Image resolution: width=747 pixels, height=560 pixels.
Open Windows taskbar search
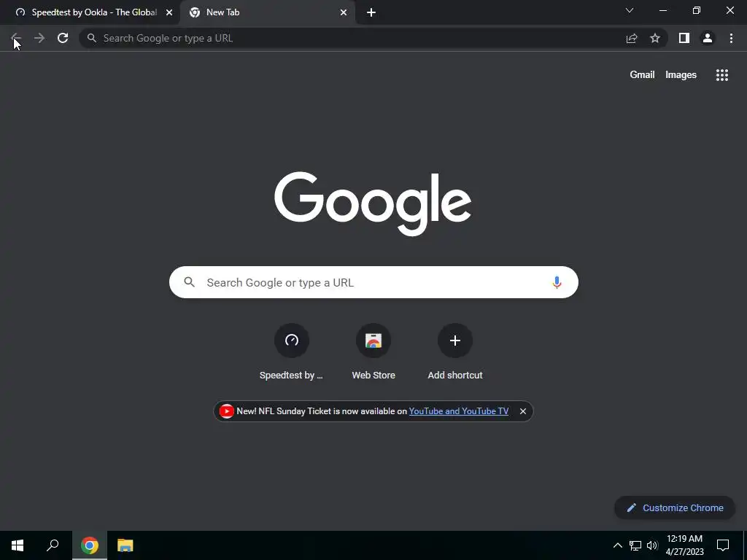pos(53,545)
